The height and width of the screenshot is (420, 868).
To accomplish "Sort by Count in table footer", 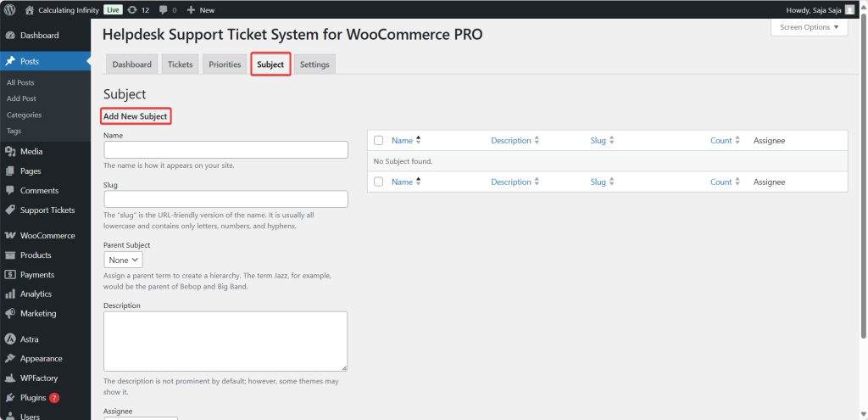I will coord(726,182).
